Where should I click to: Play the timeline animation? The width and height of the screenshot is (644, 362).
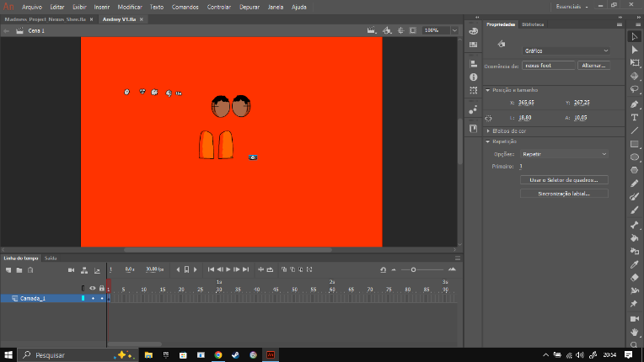point(228,269)
